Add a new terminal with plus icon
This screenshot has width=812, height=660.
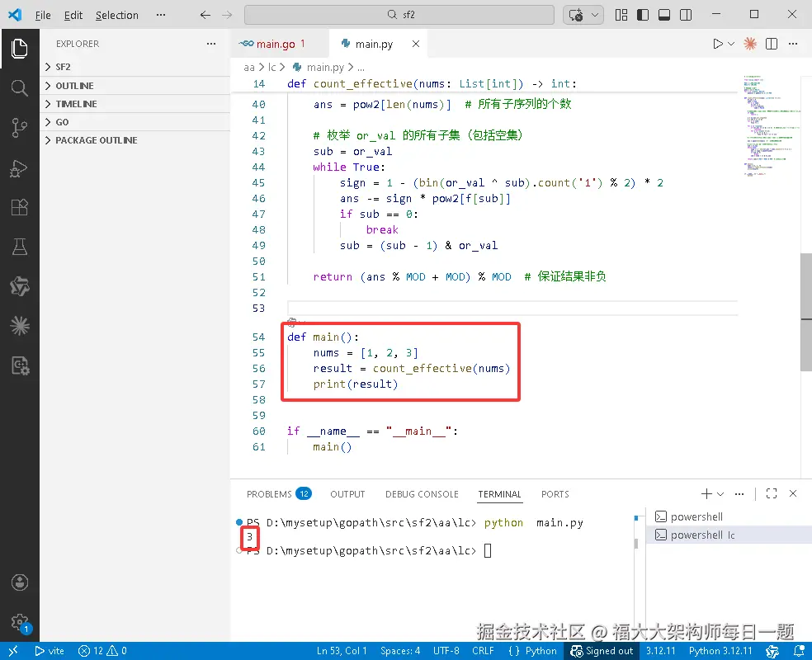[x=706, y=494]
